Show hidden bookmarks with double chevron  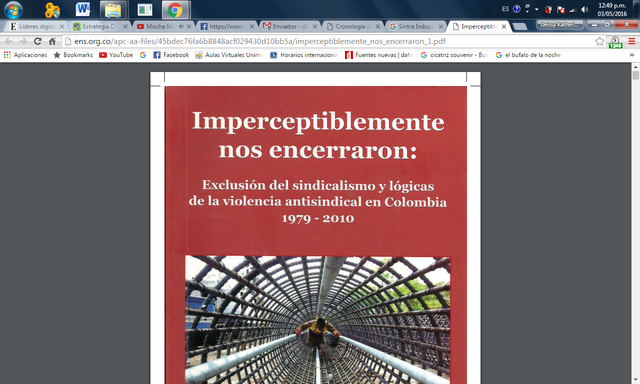632,55
